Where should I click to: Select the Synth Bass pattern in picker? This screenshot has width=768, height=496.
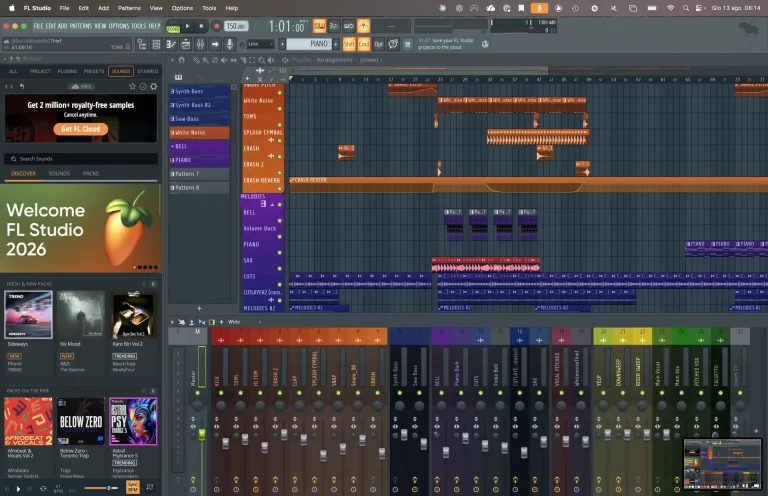click(199, 91)
